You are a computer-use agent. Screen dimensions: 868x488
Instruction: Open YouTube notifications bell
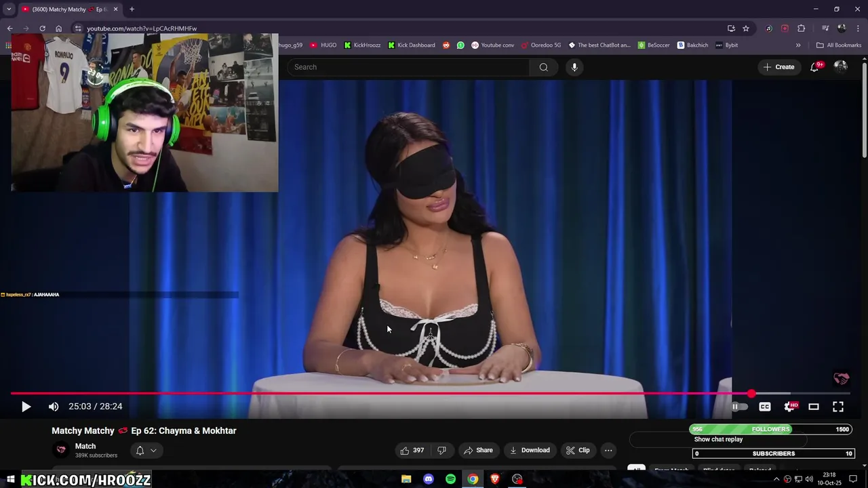click(x=815, y=66)
